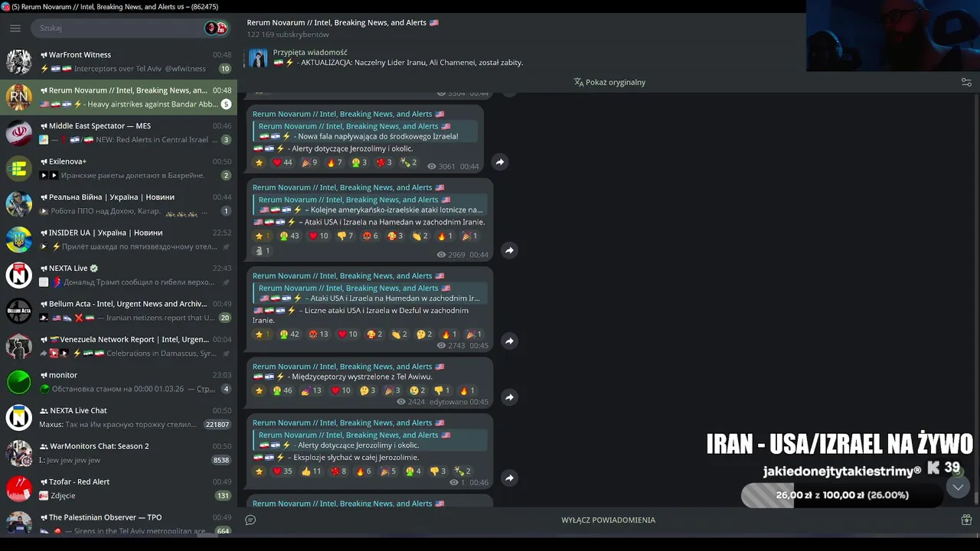Open the hamburger main menu
The image size is (980, 551).
tap(15, 28)
